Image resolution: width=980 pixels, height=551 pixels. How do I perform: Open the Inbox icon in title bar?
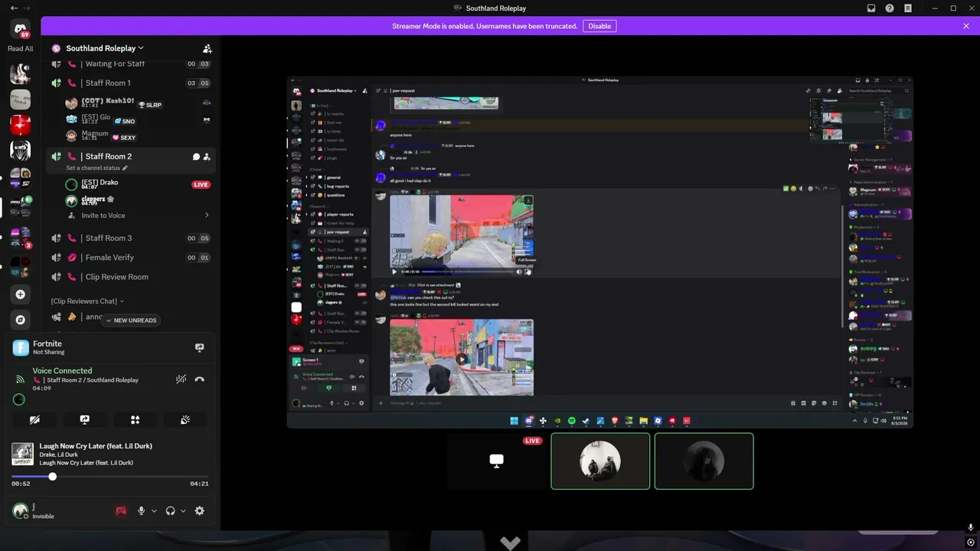871,8
